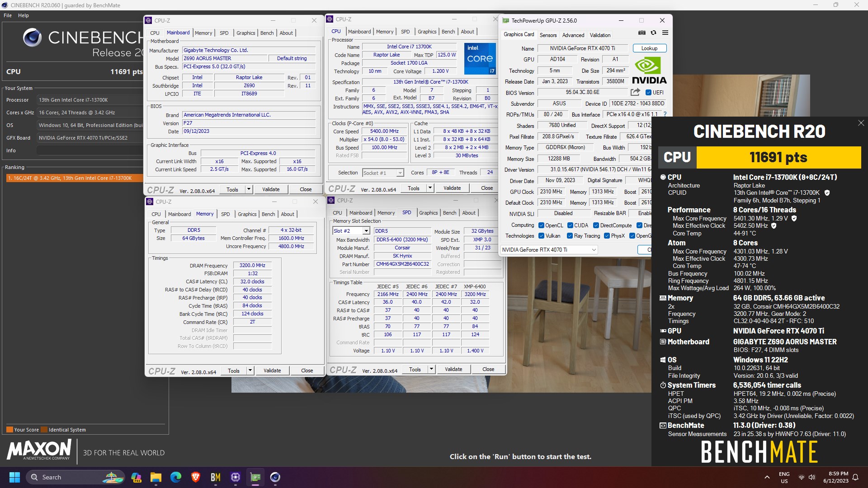Switch to Cinebench via taskbar icon
Viewport: 868px width, 488px height.
coord(275,477)
